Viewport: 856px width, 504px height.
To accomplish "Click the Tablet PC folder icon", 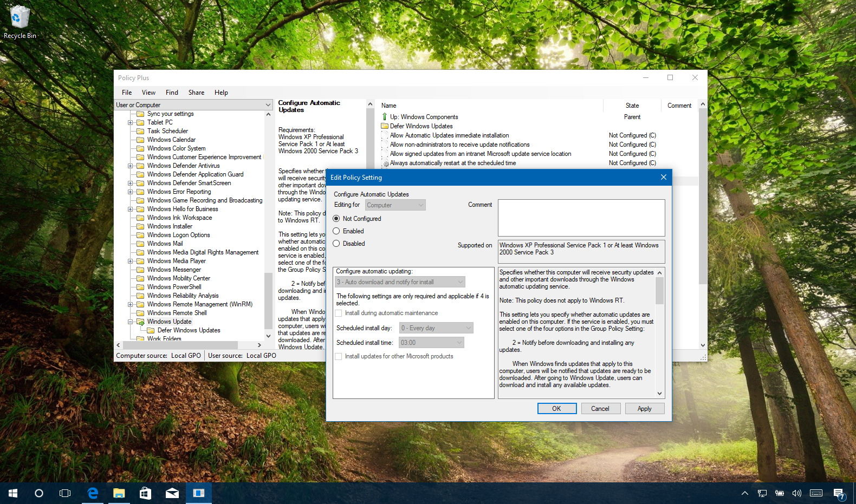I will click(140, 122).
